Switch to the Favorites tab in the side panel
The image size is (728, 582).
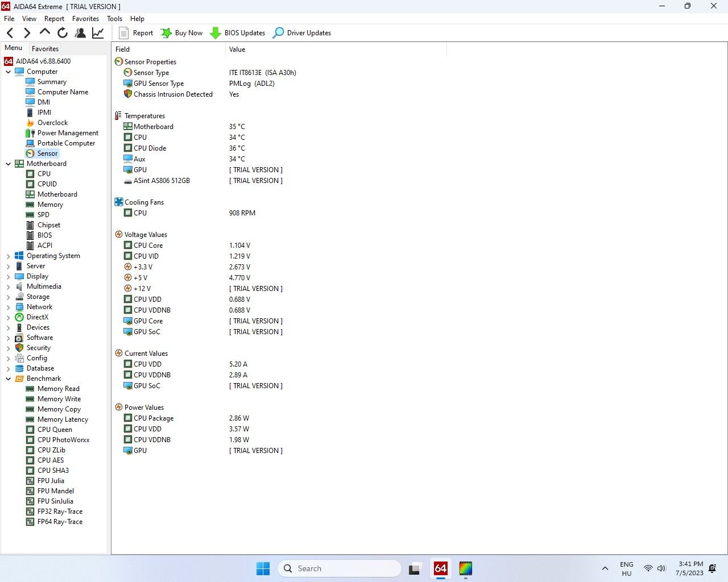(45, 49)
